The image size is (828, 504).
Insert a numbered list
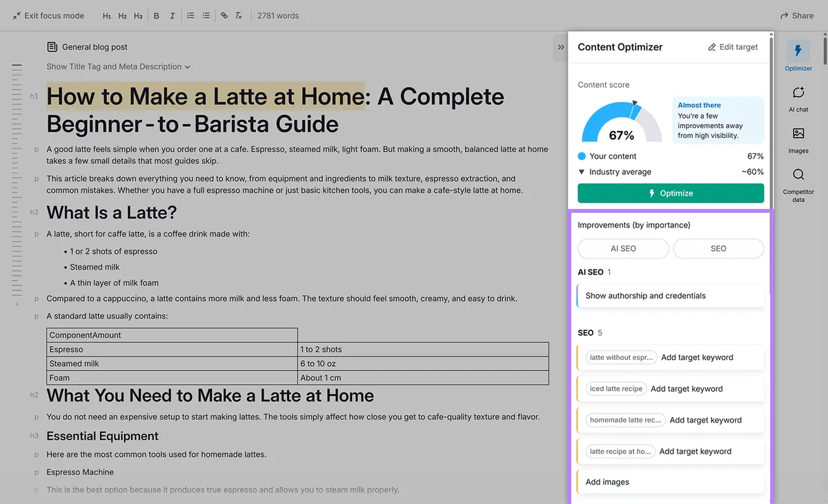click(x=190, y=15)
